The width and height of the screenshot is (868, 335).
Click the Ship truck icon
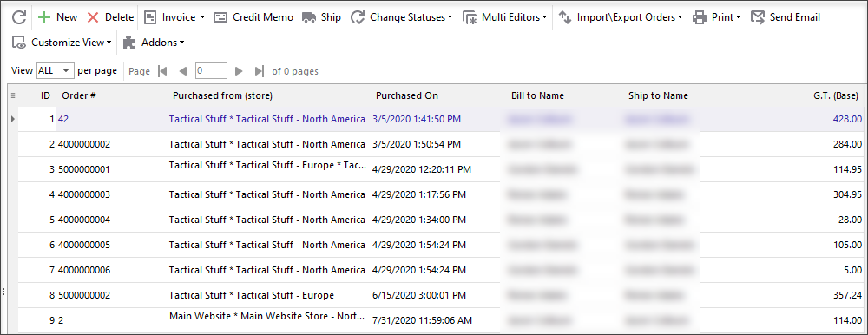(x=310, y=17)
